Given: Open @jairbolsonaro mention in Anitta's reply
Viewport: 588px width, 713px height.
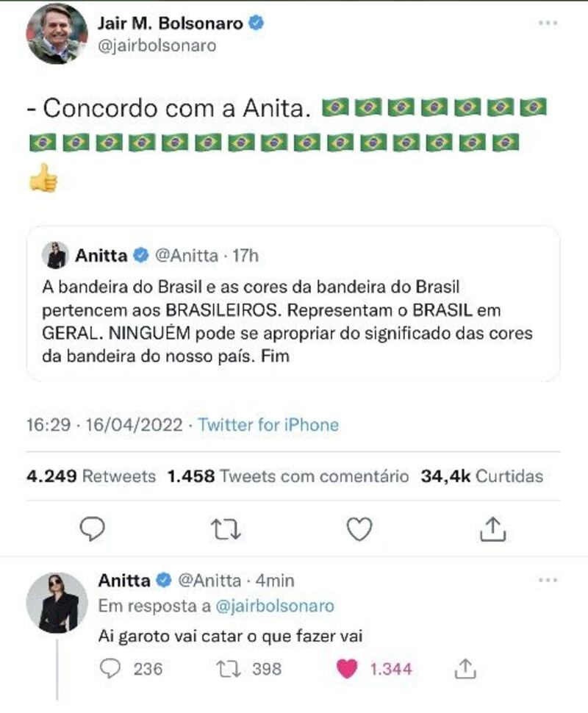Looking at the screenshot, I should click(274, 606).
